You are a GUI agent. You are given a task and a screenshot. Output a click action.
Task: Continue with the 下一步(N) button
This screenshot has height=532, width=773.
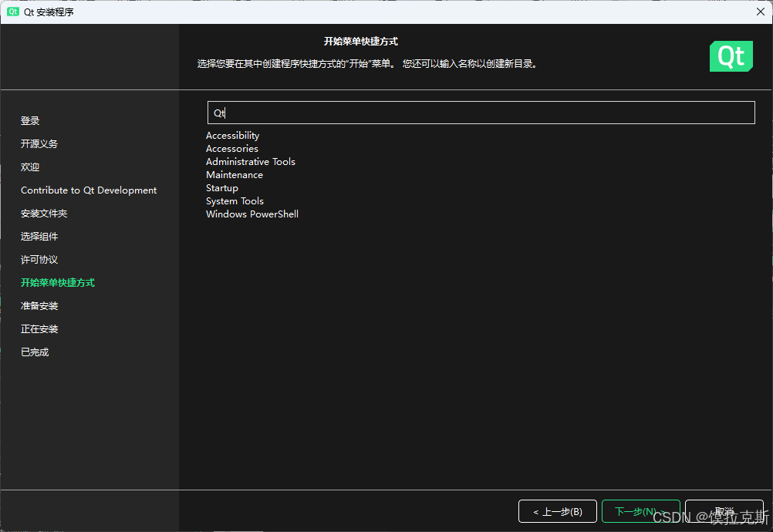(640, 511)
